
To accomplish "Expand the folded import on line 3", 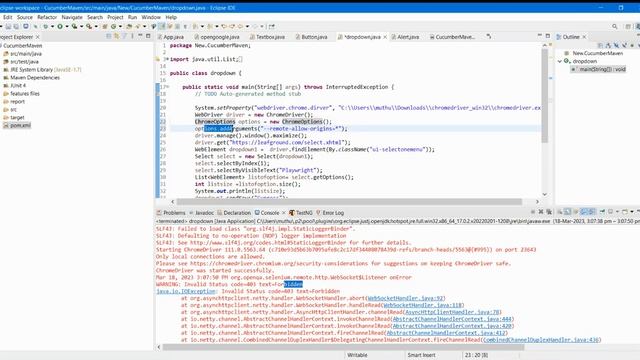I will tap(167, 59).
